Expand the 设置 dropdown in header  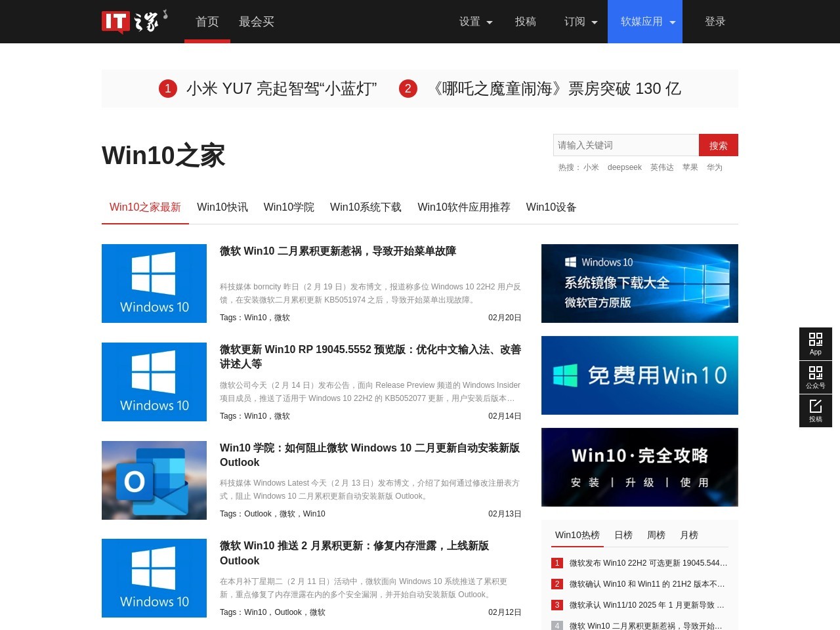[476, 22]
